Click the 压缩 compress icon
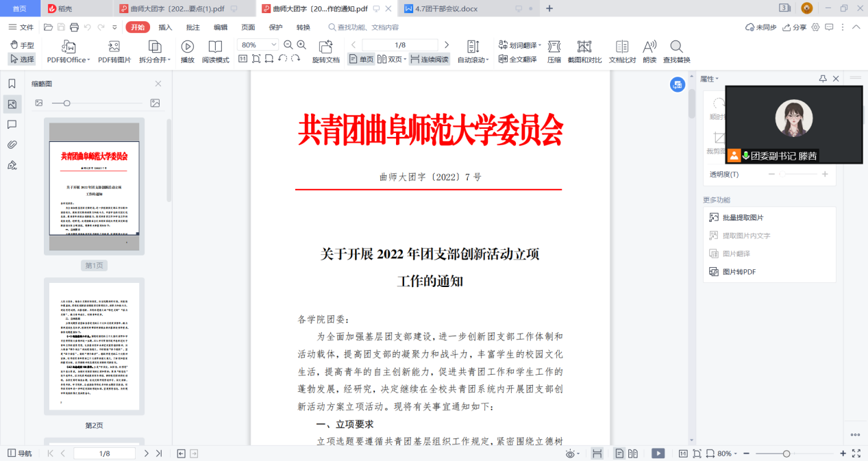 (554, 47)
